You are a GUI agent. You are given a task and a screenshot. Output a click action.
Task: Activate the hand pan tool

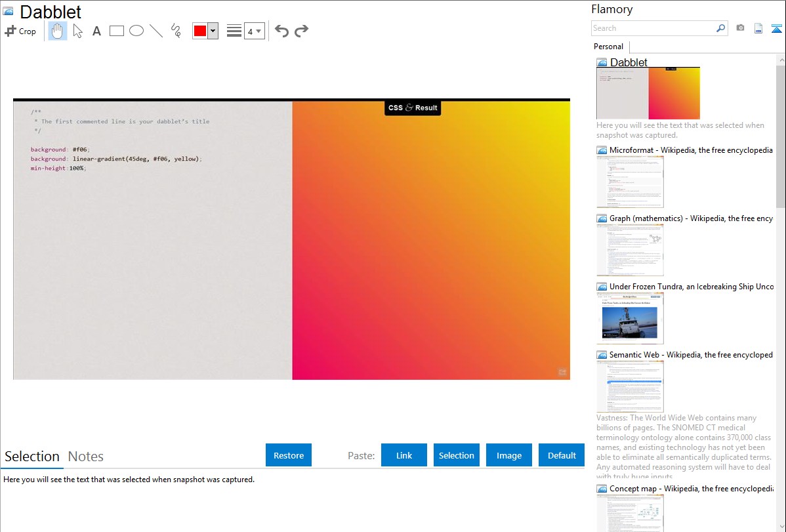point(58,31)
